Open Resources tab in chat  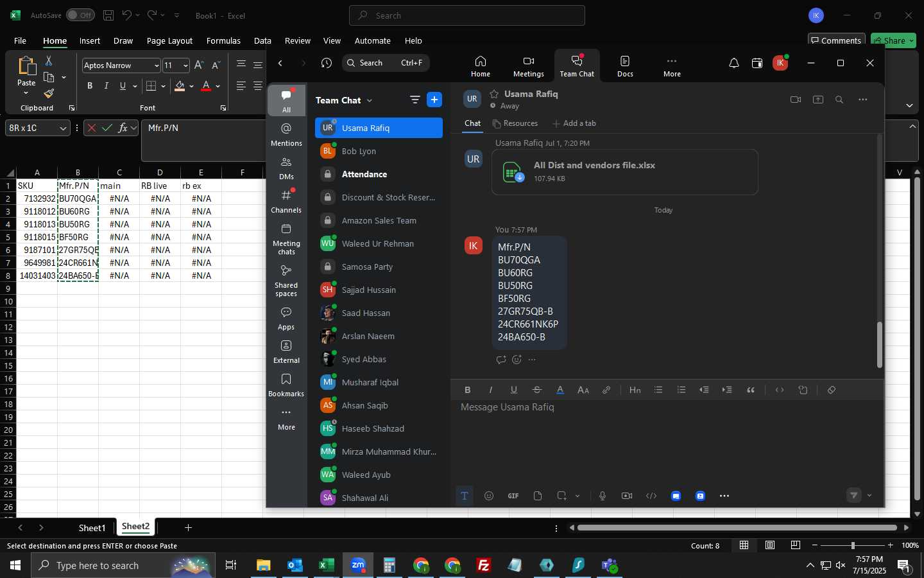click(515, 123)
